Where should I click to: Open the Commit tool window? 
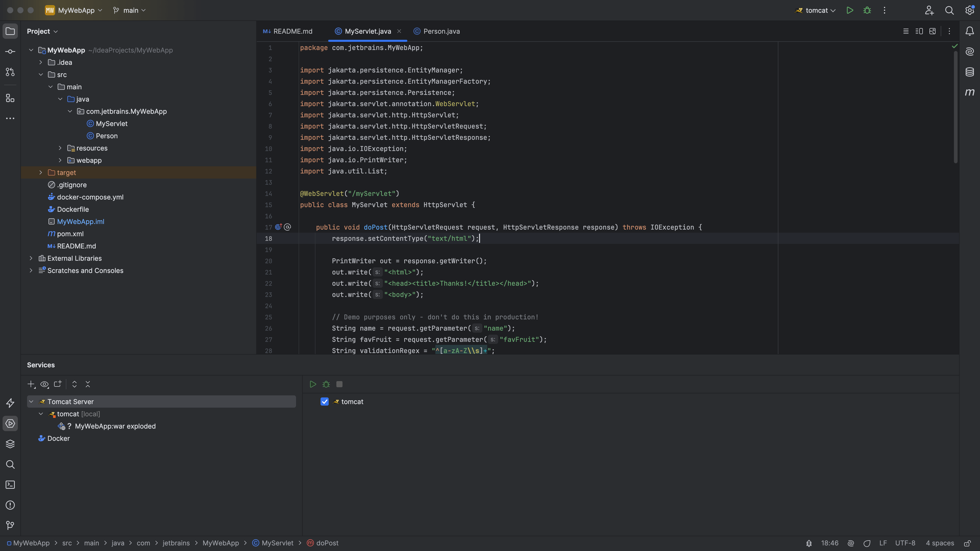(x=10, y=51)
